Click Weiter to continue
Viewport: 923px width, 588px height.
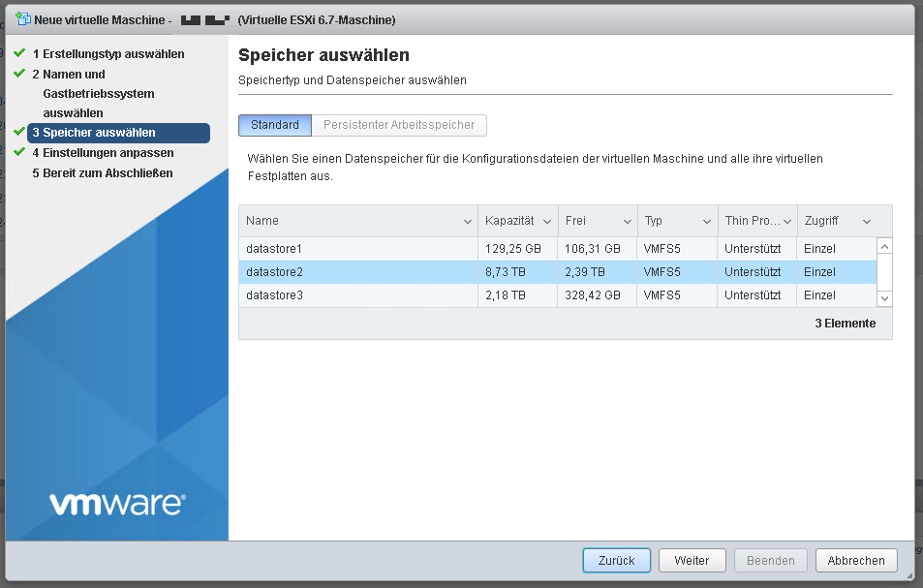click(692, 560)
